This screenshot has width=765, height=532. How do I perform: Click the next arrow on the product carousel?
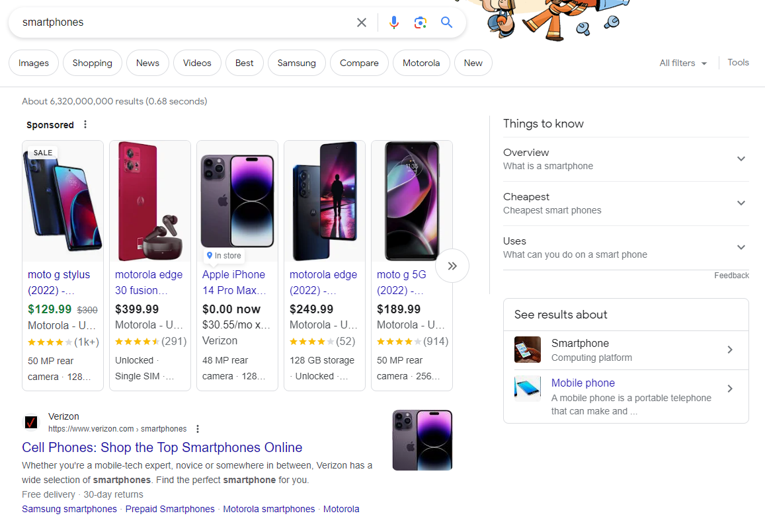pyautogui.click(x=452, y=265)
